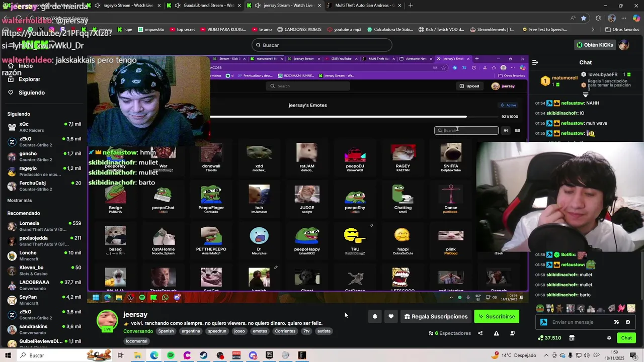Image resolution: width=644 pixels, height=362 pixels.
Task: Open Epic Games launcher from taskbar
Action: tap(269, 355)
